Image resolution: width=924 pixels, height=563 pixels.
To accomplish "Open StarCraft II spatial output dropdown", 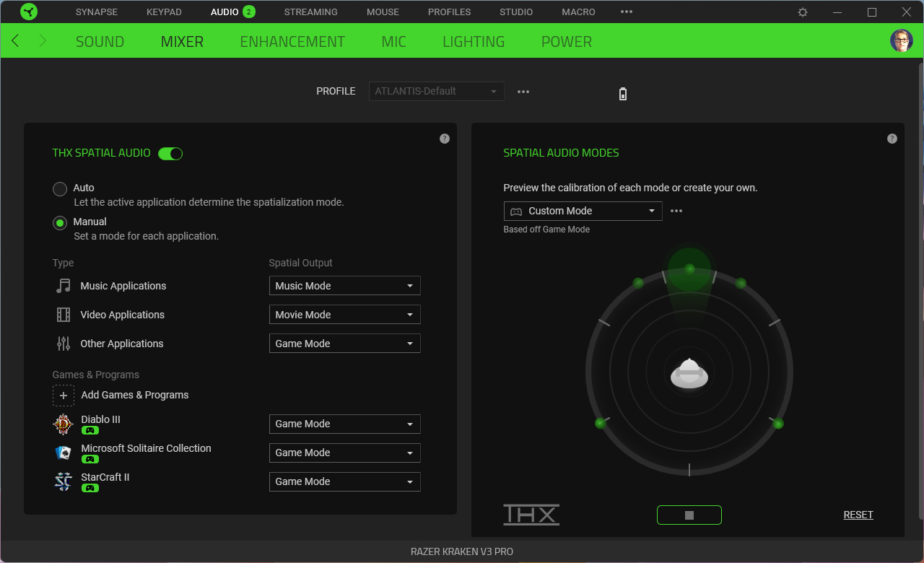I will coord(344,481).
